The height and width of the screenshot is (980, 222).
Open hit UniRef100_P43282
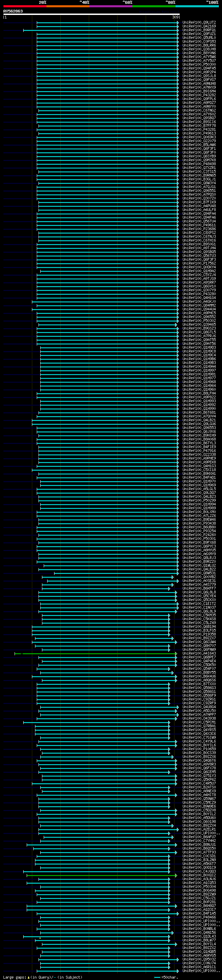tap(199, 95)
